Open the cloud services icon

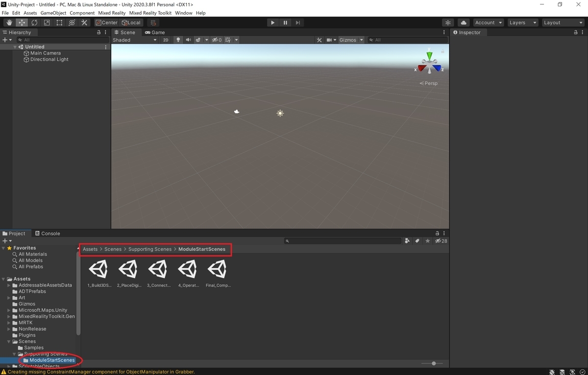tap(464, 23)
